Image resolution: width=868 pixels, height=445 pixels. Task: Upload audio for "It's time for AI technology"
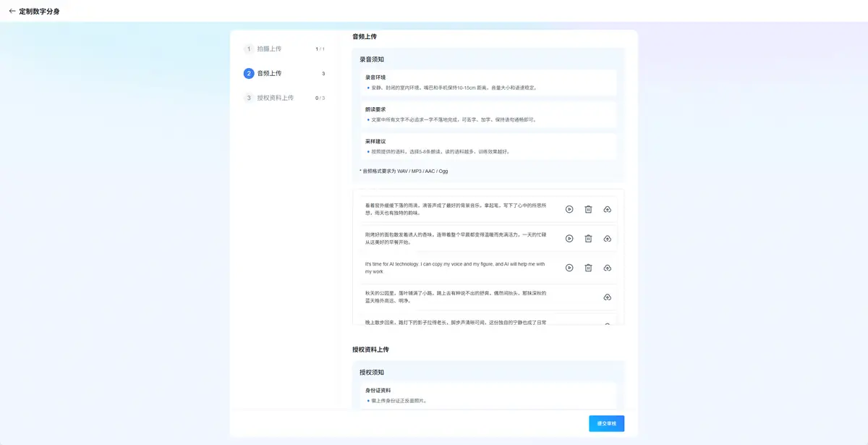[607, 268]
